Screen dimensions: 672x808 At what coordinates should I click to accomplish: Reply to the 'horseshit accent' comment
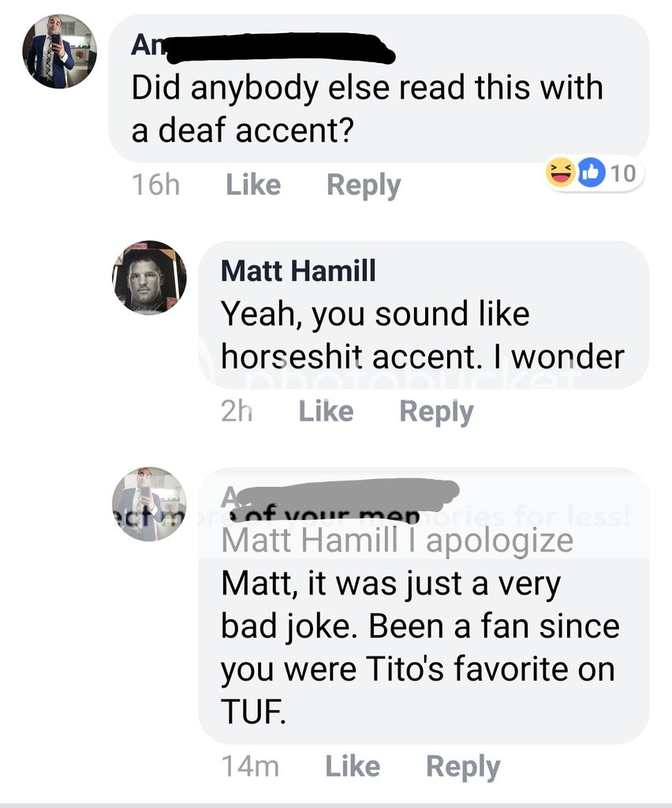tap(436, 411)
